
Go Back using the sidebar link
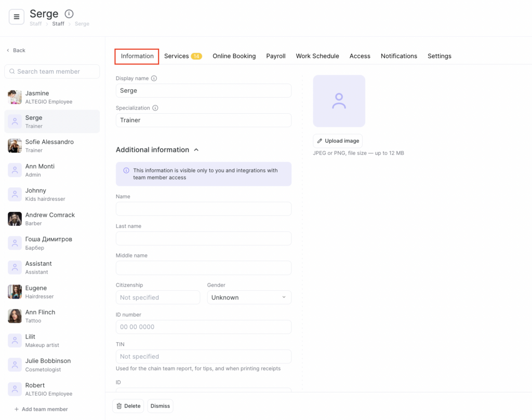pos(16,50)
